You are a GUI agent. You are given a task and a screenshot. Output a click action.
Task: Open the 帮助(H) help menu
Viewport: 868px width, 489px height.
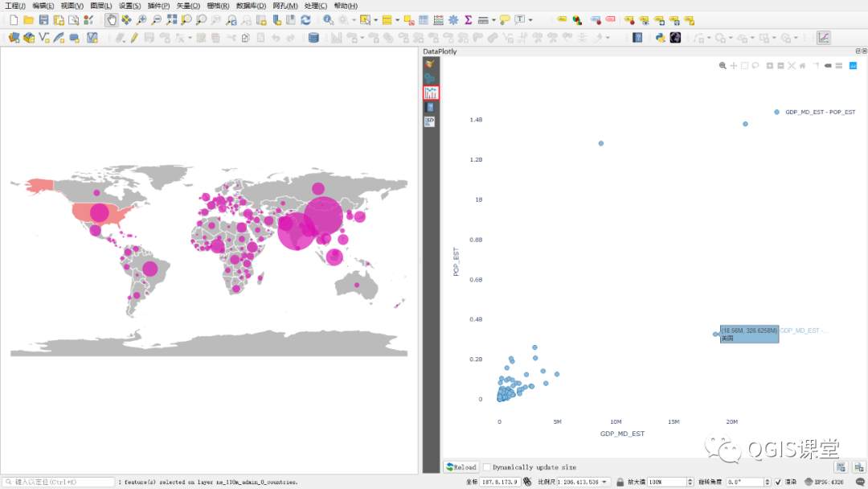pos(346,6)
